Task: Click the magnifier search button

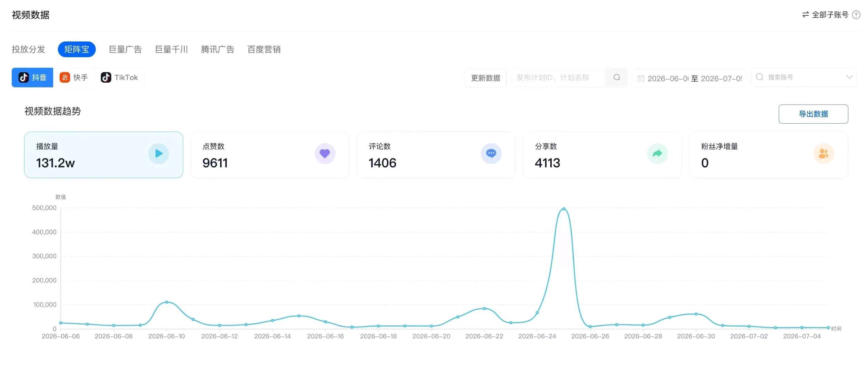Action: pos(616,77)
